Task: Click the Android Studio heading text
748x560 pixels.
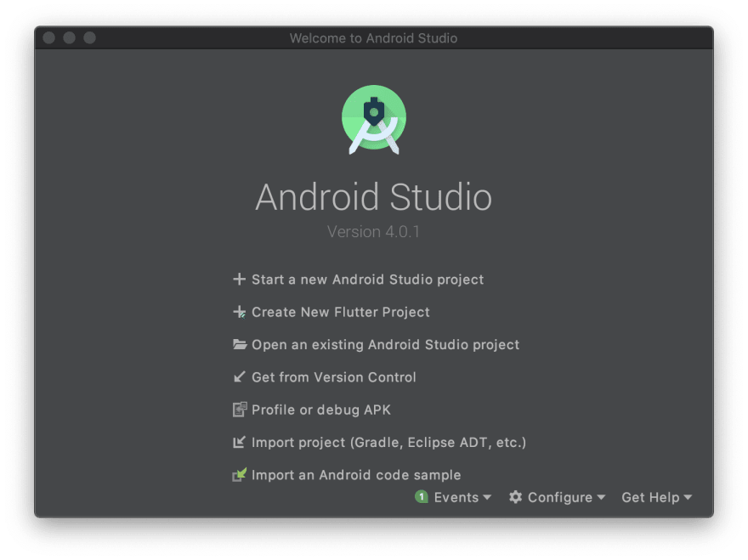Action: point(373,196)
